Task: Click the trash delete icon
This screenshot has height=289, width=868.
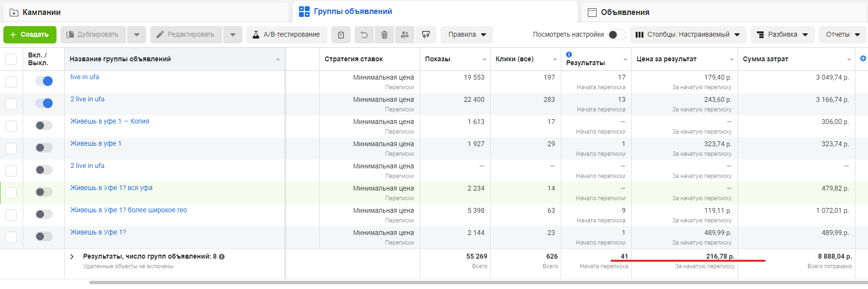Action: pos(384,35)
